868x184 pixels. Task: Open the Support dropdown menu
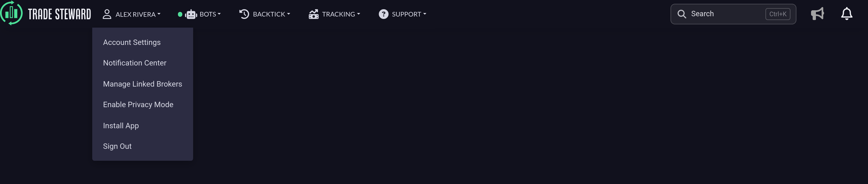[x=409, y=14]
